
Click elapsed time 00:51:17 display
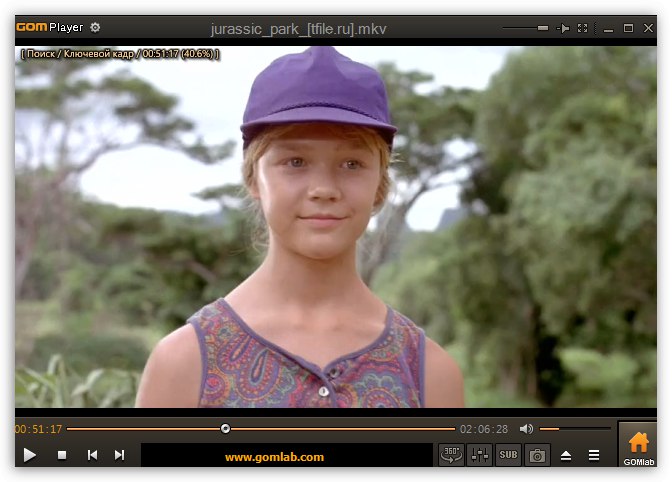39,429
